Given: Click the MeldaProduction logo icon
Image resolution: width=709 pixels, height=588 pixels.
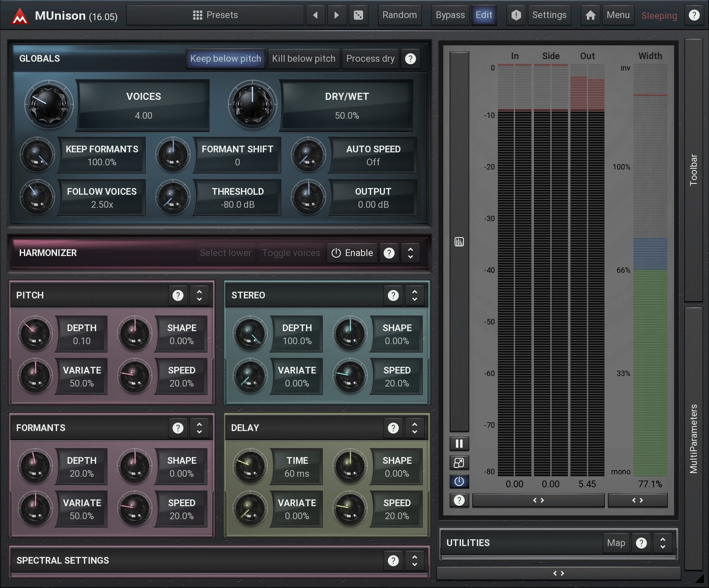Looking at the screenshot, I should click(19, 16).
